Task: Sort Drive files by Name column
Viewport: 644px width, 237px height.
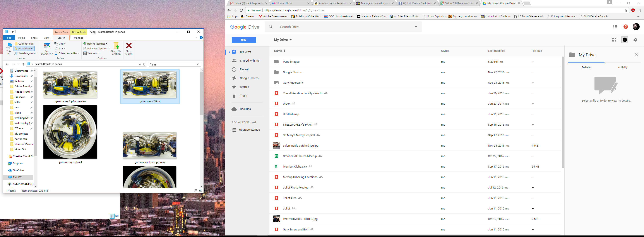Action: [279, 51]
